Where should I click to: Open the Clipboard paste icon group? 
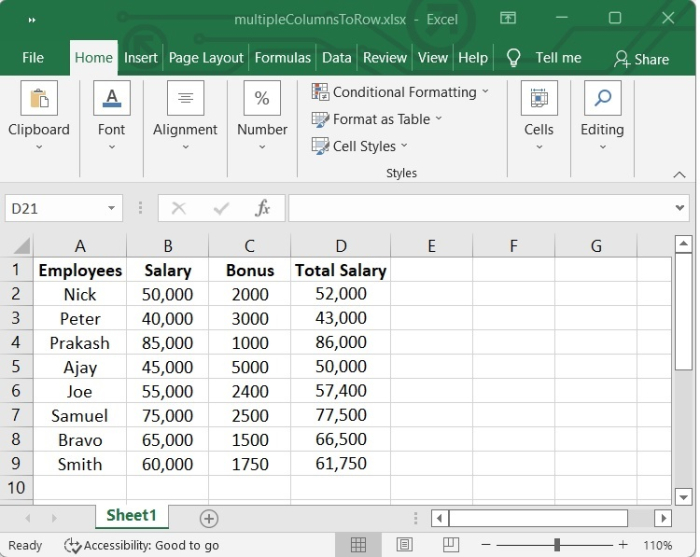[39, 99]
